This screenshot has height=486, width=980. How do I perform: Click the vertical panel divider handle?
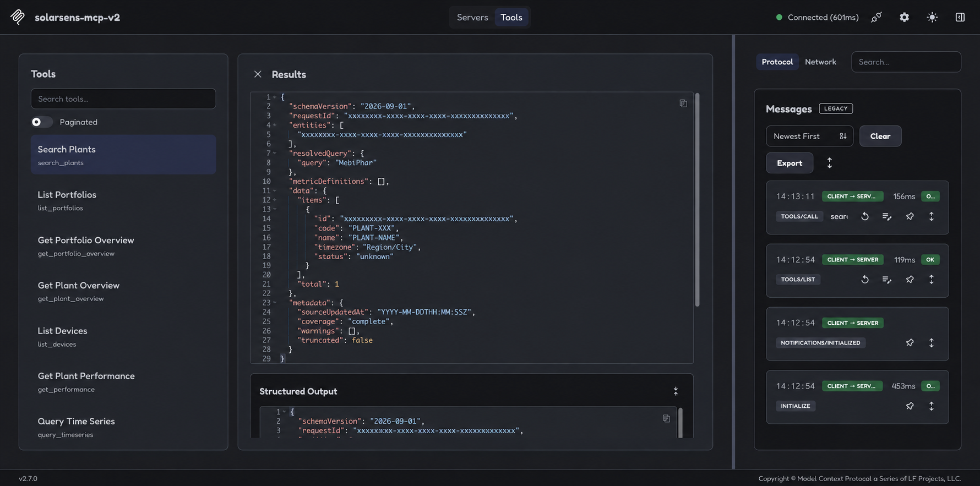pyautogui.click(x=733, y=252)
